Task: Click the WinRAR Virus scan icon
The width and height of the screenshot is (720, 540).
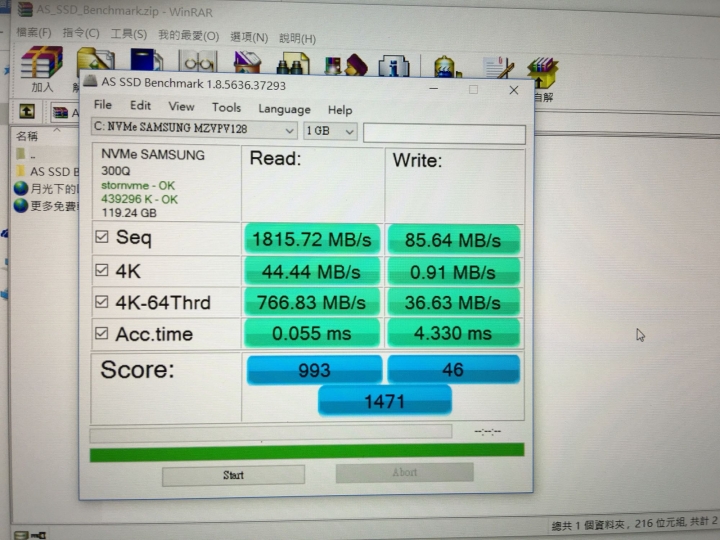Action: 446,67
